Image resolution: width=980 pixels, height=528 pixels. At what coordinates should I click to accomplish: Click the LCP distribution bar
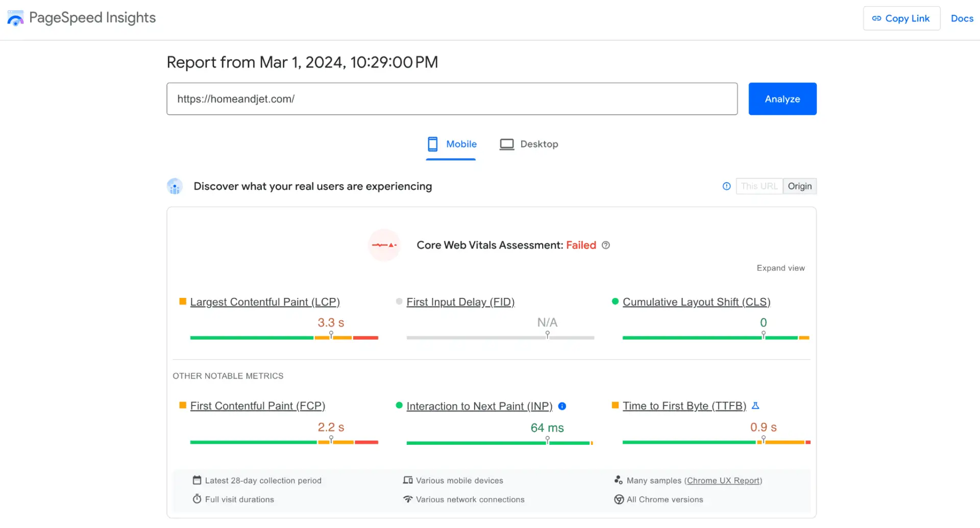pyautogui.click(x=284, y=338)
